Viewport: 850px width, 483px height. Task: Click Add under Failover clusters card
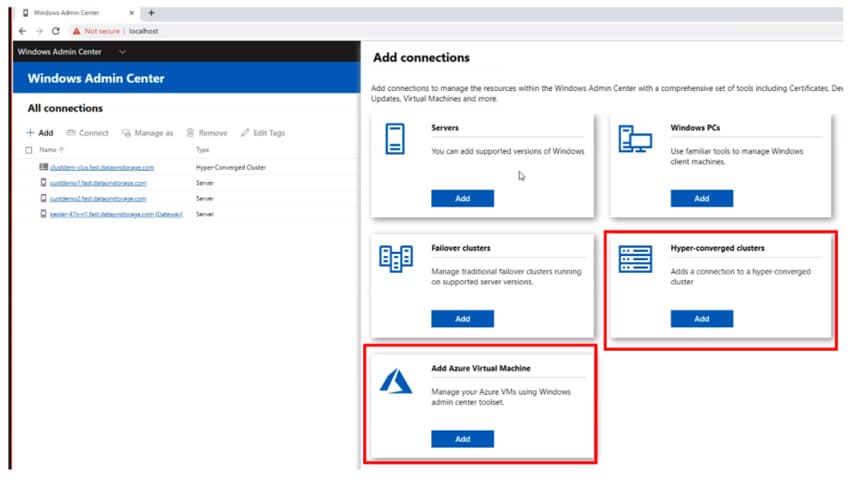462,319
